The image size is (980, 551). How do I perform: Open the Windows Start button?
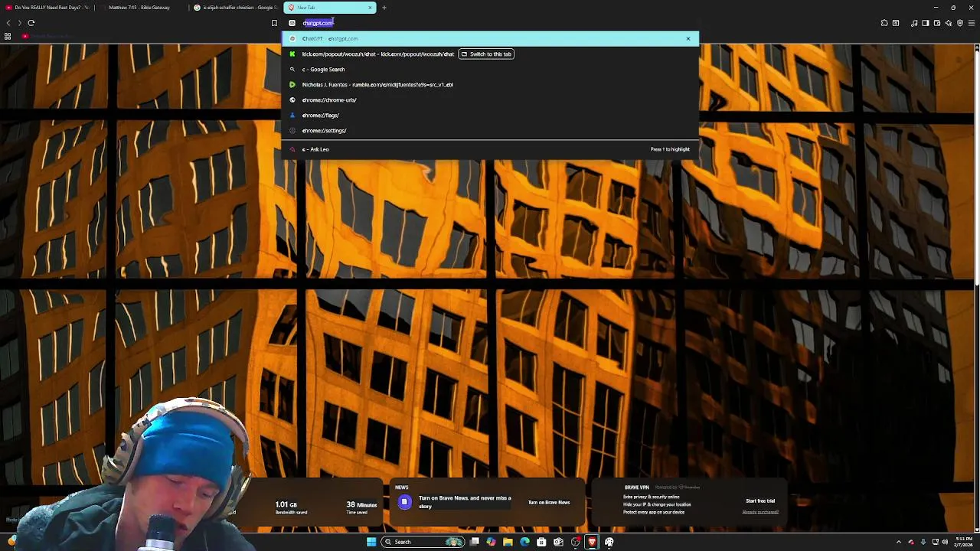point(371,542)
